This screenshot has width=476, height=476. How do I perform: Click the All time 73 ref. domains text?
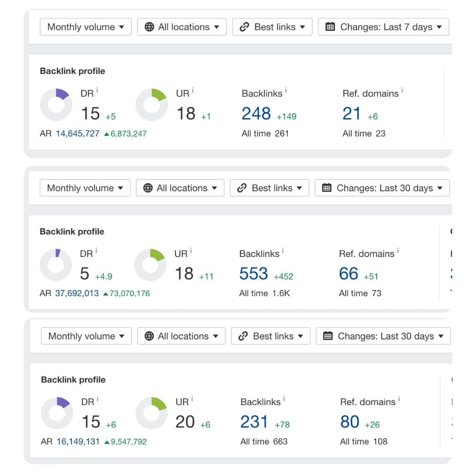click(360, 293)
